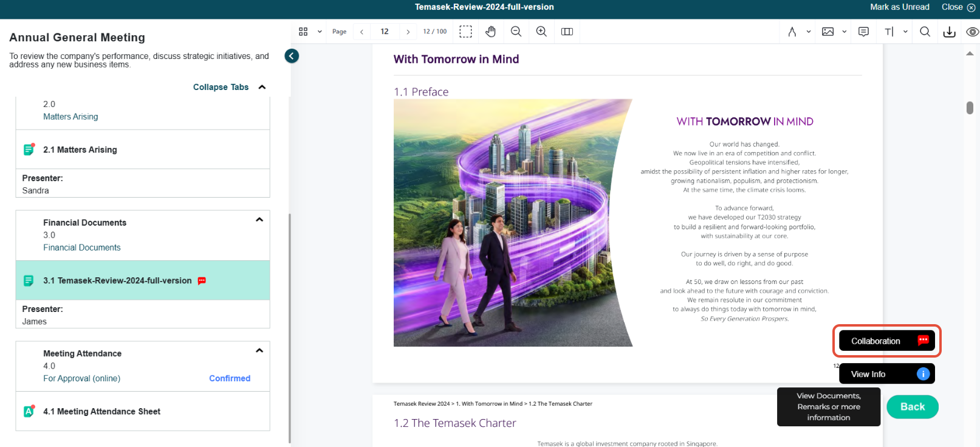
Task: Open the thumbnail grid view icon
Action: (x=303, y=32)
